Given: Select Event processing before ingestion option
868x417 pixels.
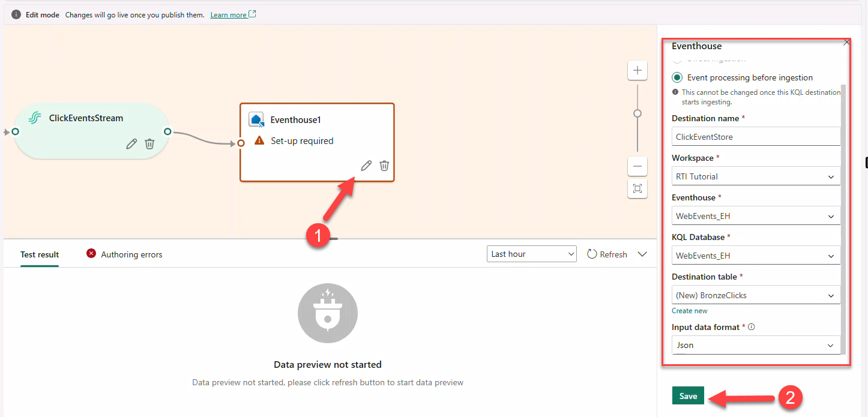Looking at the screenshot, I should (x=677, y=77).
